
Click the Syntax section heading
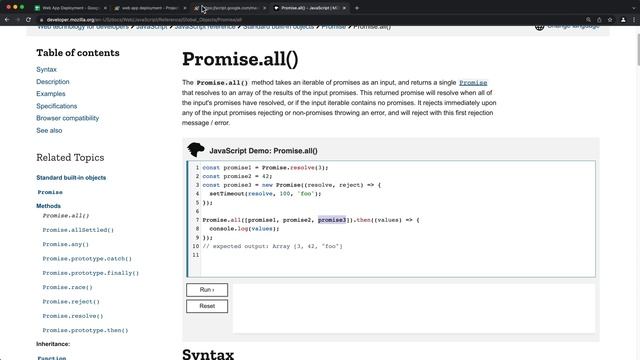click(x=208, y=353)
